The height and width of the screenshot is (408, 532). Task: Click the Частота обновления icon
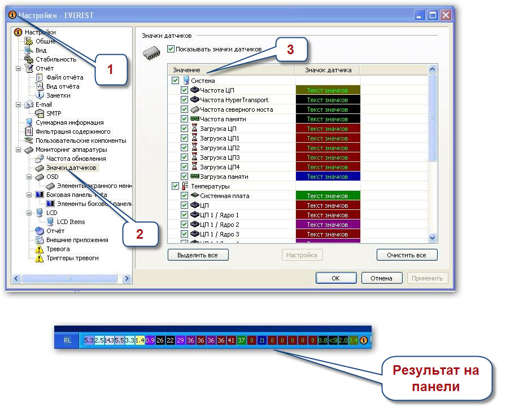pos(40,159)
